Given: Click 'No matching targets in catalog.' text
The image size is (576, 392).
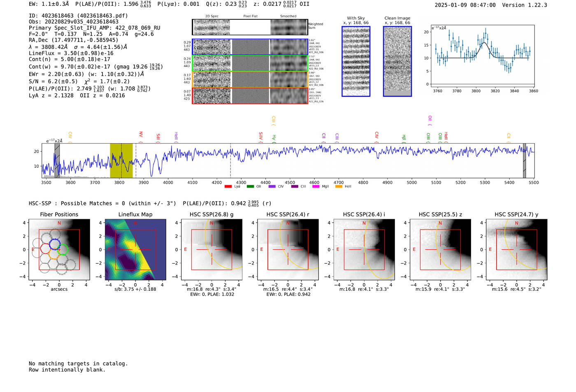Looking at the screenshot, I should (x=78, y=364).
